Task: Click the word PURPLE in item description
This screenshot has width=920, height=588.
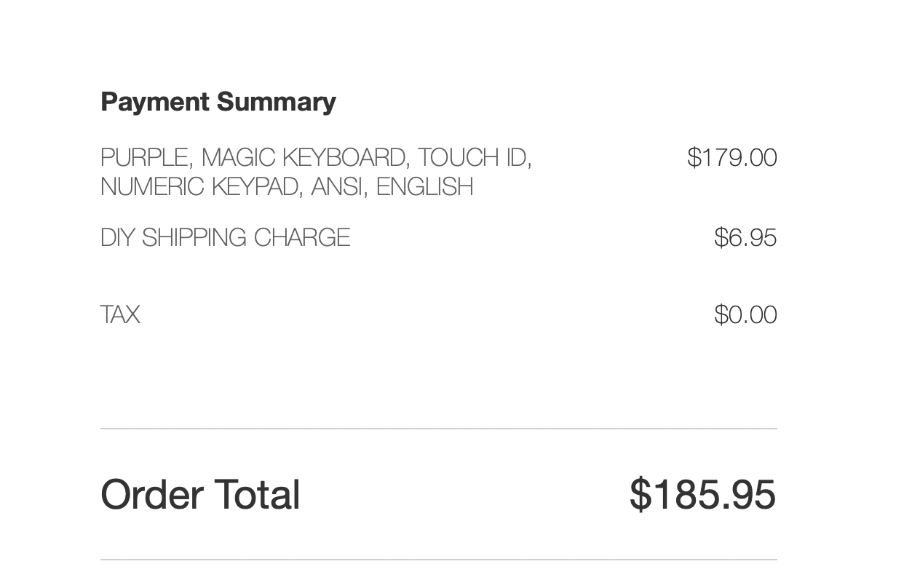Action: tap(145, 158)
